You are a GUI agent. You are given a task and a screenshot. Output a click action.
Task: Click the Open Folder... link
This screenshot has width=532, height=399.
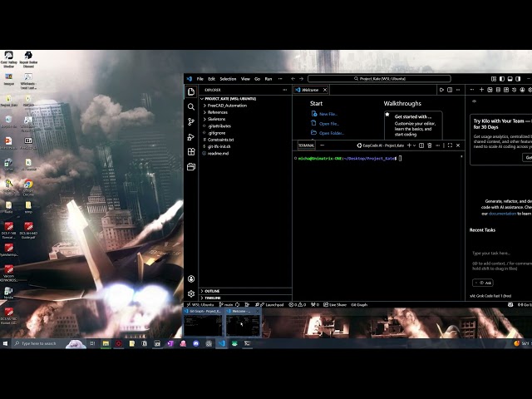(x=331, y=133)
